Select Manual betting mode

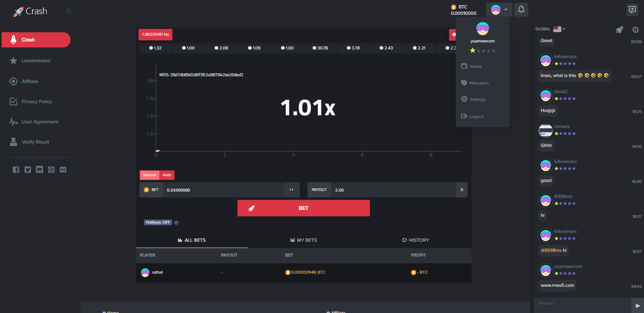pos(149,175)
